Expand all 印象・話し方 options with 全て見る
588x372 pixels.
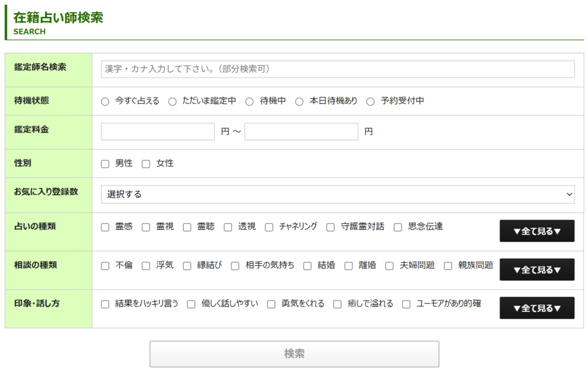(537, 308)
